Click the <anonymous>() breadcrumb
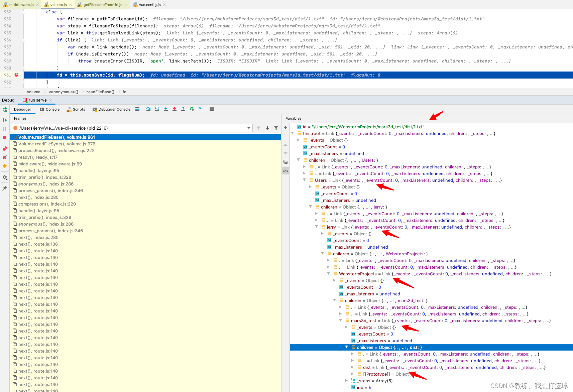Viewport: 573px width, 392px height. pos(63,92)
